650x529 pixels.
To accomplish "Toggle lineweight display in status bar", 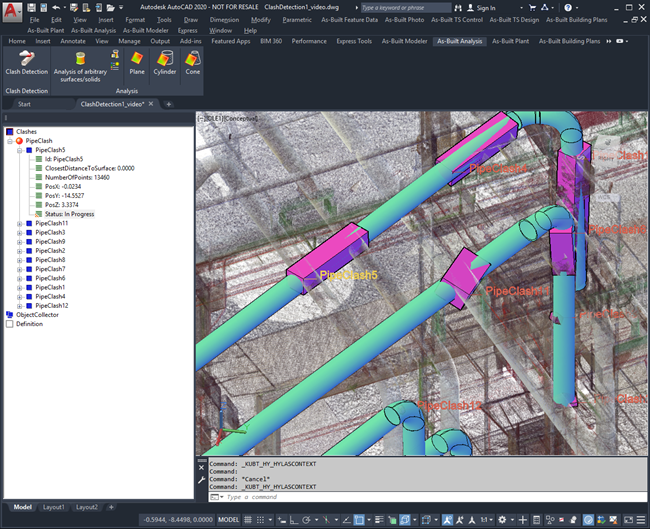I will tap(379, 519).
